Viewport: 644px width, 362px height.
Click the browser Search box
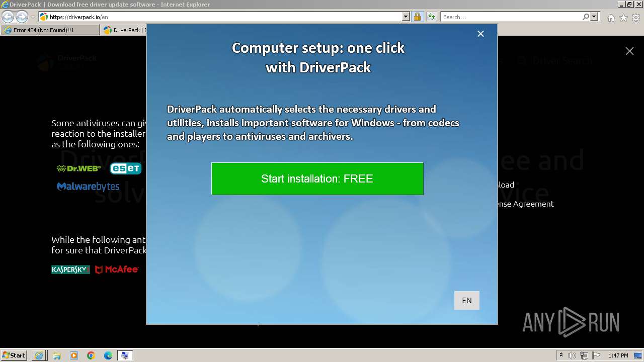511,17
